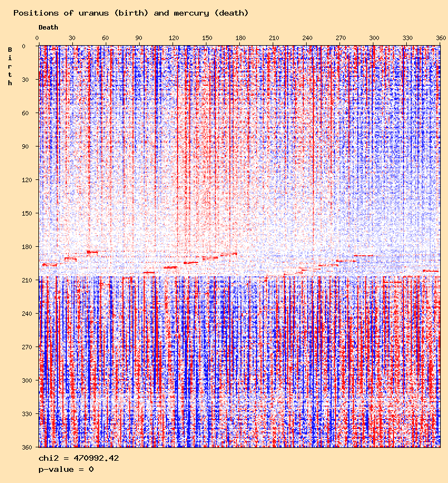Click the 300 tick label on Death axis
The width and height of the screenshot is (448, 483).
click(x=374, y=38)
